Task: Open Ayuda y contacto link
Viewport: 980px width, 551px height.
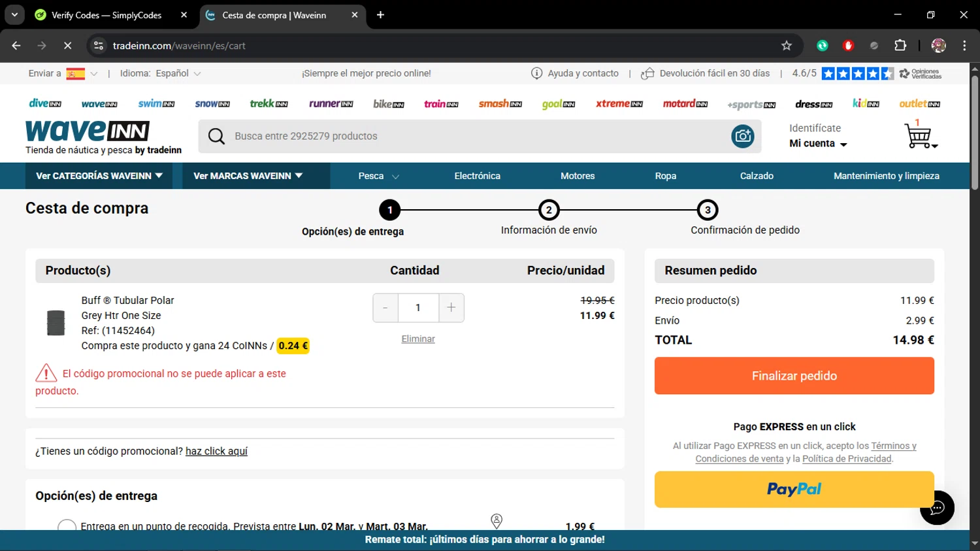Action: (575, 73)
